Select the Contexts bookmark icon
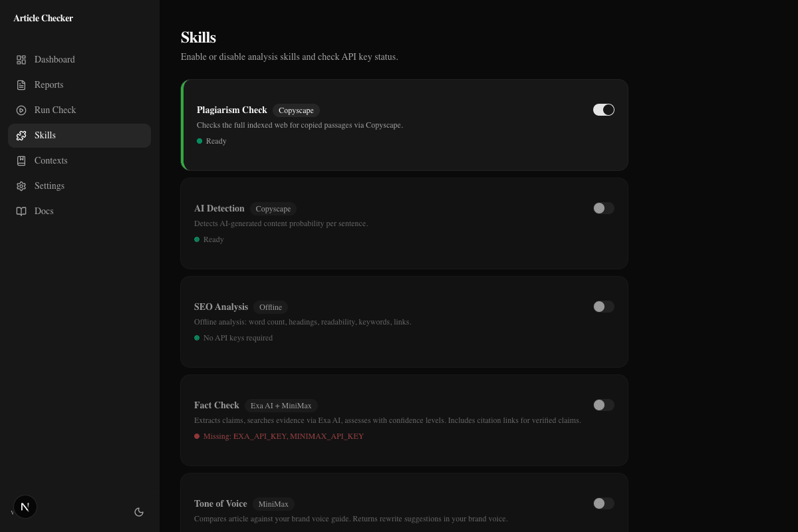 pos(21,161)
